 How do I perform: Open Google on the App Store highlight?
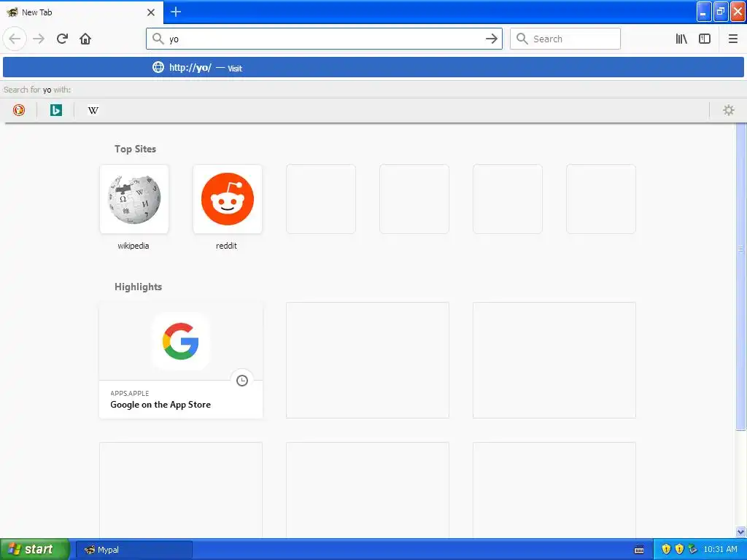tap(181, 360)
